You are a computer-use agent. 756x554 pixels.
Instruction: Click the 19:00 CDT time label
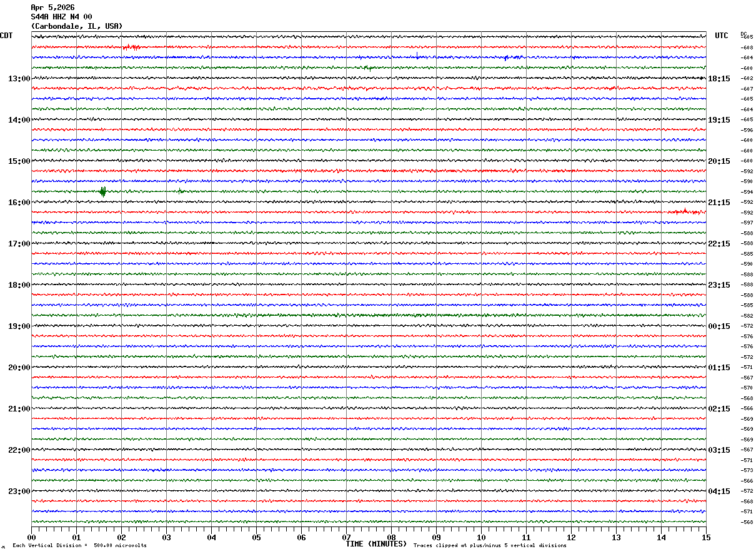point(19,326)
